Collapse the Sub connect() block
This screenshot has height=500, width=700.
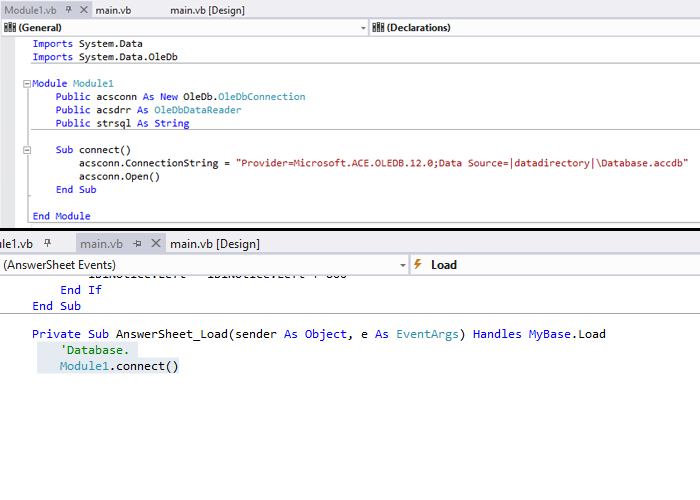click(27, 150)
